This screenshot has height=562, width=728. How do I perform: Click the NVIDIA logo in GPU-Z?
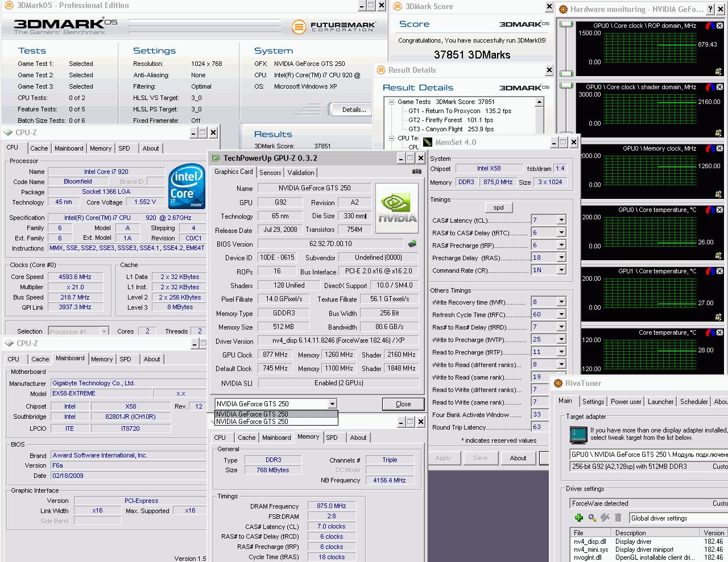click(398, 209)
